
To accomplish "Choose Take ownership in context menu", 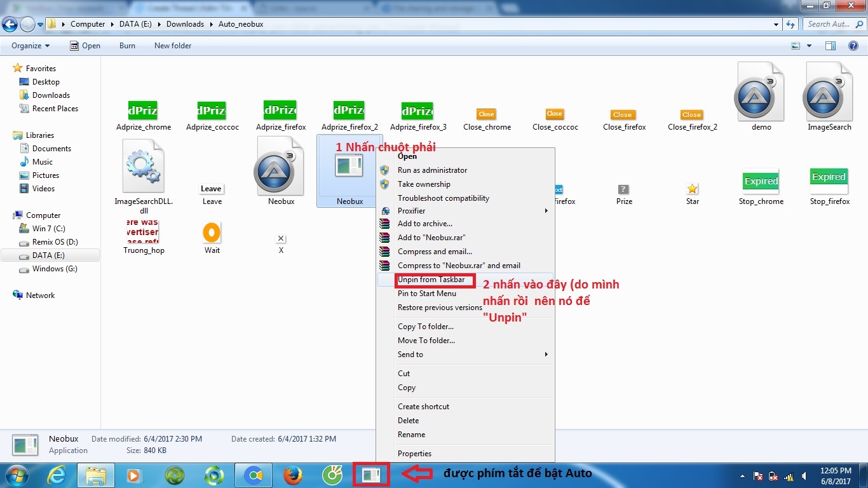I will tap(465, 184).
